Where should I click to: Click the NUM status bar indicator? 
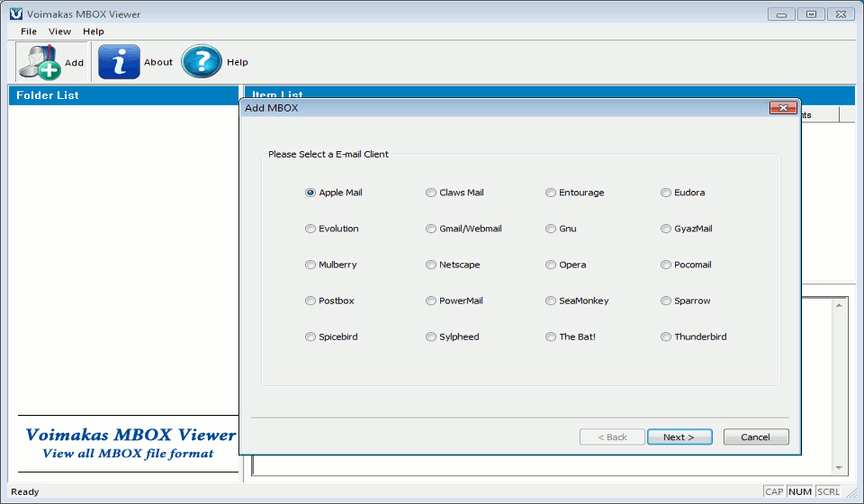click(x=799, y=491)
